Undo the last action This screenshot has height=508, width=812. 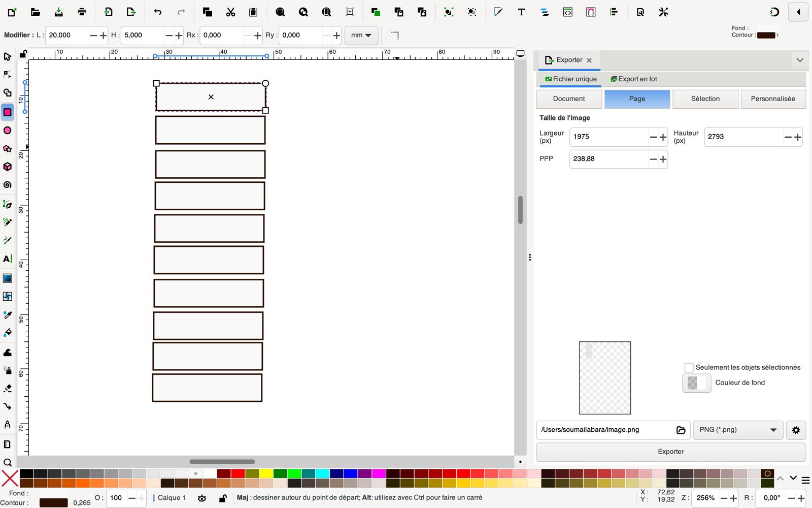158,12
